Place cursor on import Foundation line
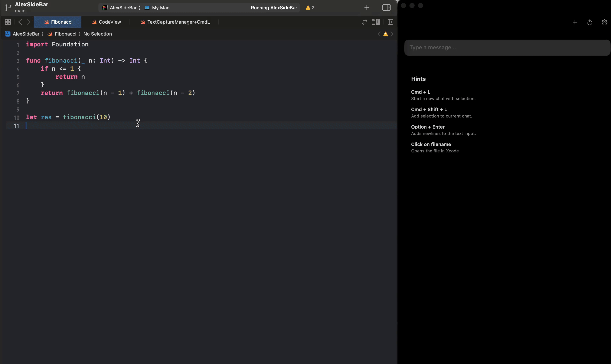The image size is (611, 364). 57,44
